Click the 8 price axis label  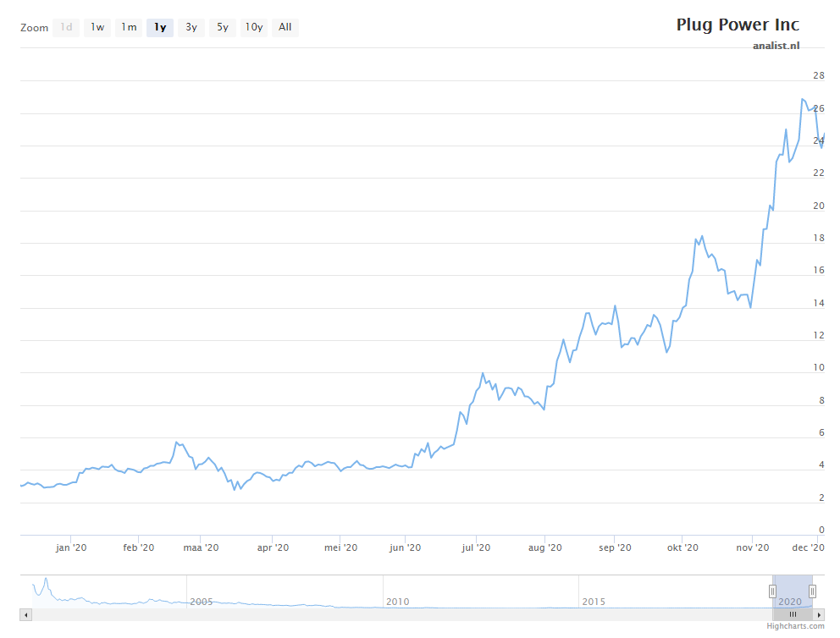click(x=821, y=400)
